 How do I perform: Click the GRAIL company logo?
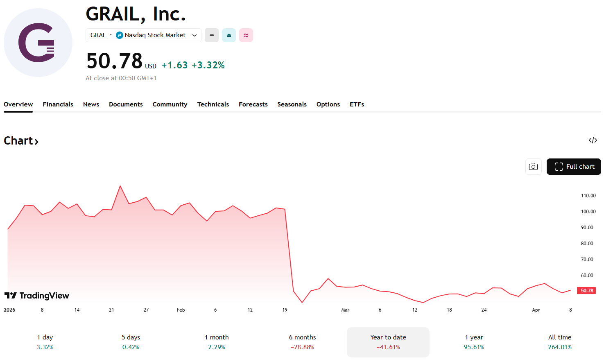[x=38, y=43]
